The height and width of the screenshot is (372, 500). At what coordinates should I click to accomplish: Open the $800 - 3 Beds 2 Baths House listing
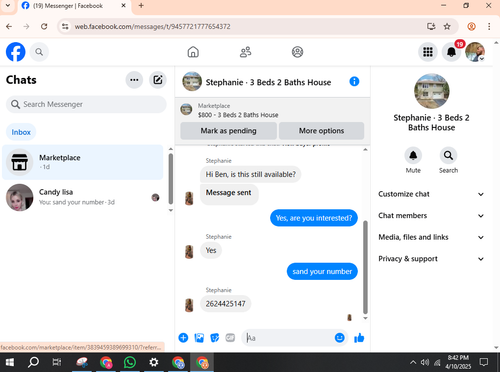point(238,115)
